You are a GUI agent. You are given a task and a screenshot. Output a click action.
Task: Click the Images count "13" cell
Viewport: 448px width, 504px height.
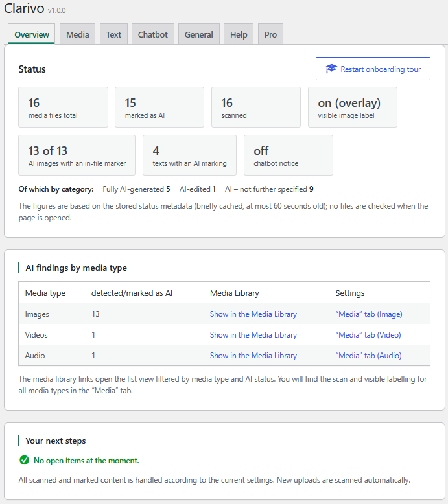pyautogui.click(x=95, y=314)
